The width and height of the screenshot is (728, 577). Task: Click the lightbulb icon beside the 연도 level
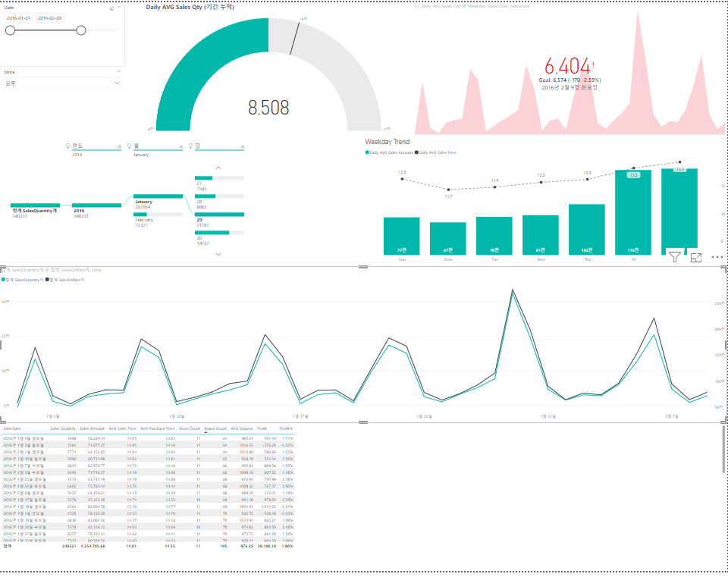click(x=67, y=146)
